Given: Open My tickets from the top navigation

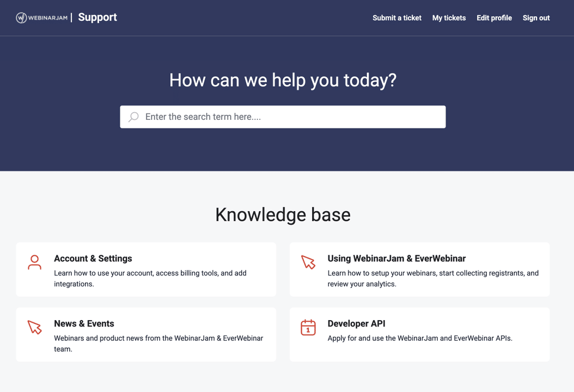Looking at the screenshot, I should (449, 17).
